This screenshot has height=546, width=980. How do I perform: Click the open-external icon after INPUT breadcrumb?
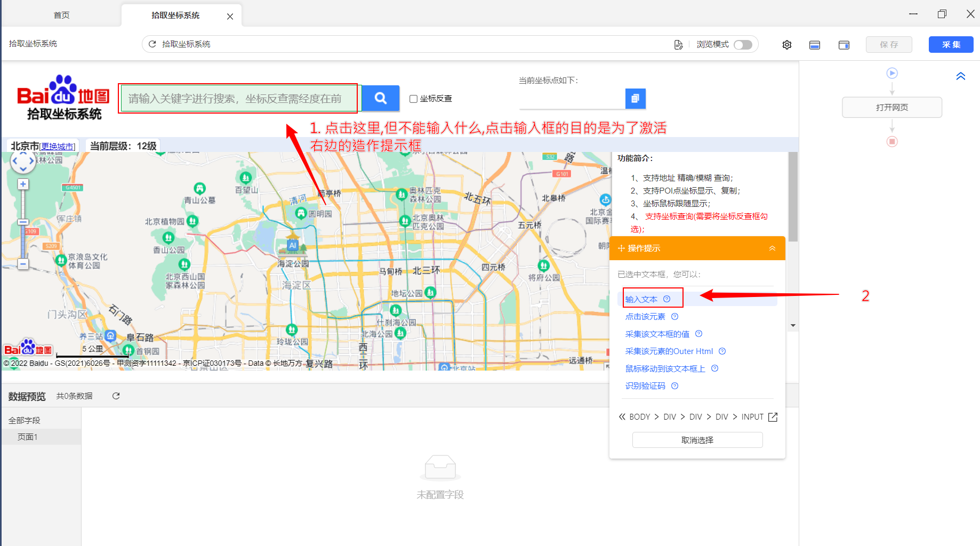(773, 417)
